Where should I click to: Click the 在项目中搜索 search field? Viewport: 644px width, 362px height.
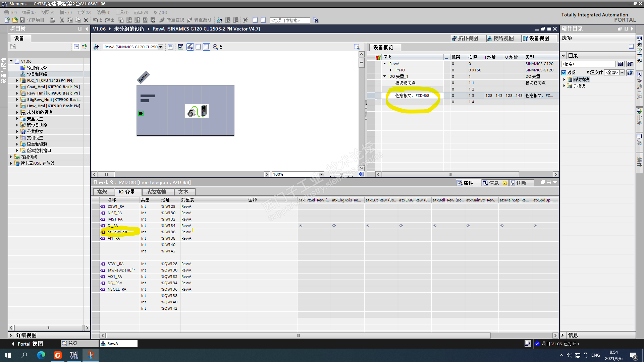290,20
